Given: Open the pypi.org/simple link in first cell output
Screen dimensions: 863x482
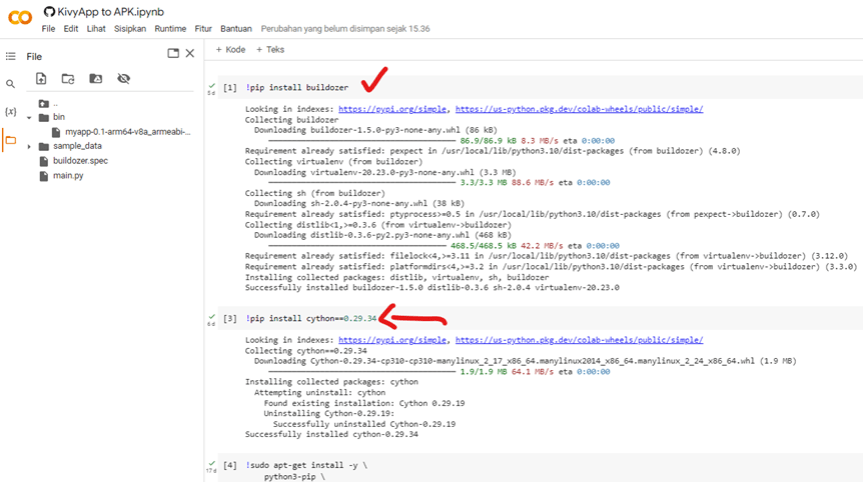Looking at the screenshot, I should (x=393, y=109).
